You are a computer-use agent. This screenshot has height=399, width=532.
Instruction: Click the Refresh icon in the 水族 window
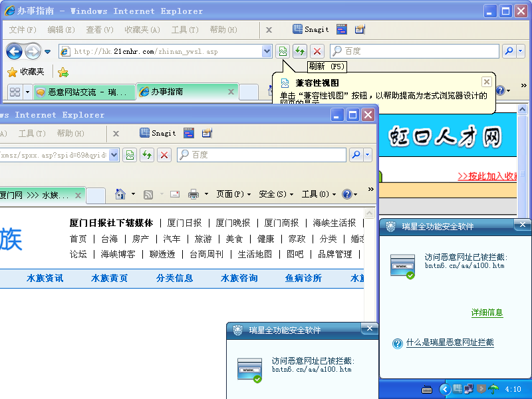(x=147, y=155)
